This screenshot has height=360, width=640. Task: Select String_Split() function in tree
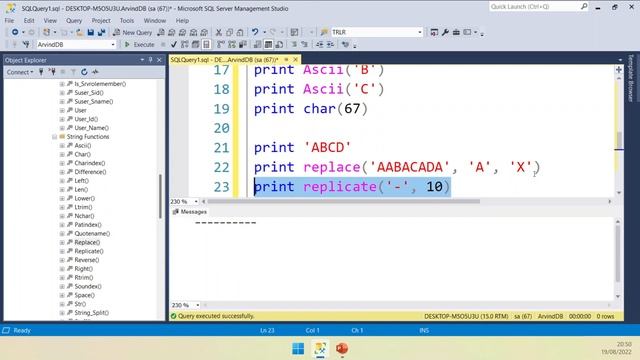click(x=91, y=313)
